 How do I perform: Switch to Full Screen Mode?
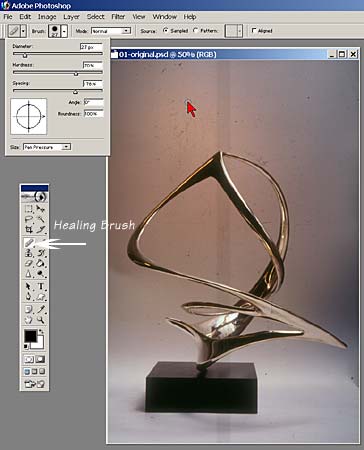[x=42, y=371]
